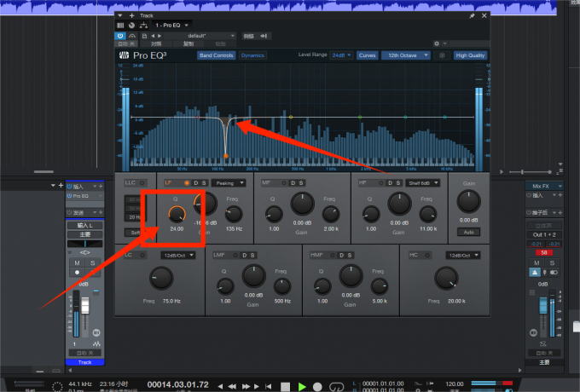580x392 pixels.
Task: Click the round dial icon in plugin header
Action: tap(131, 25)
